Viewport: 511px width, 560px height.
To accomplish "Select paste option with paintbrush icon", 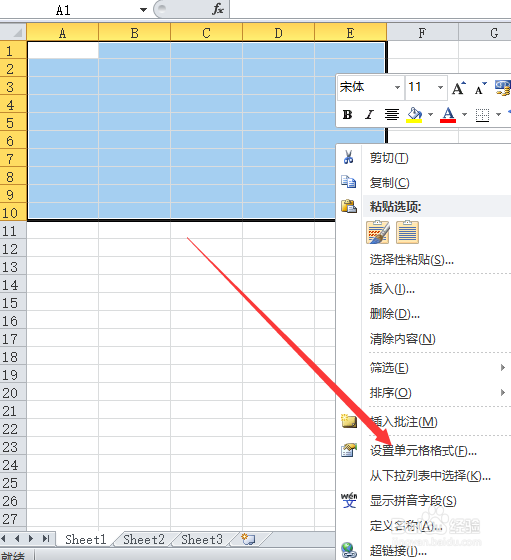I will point(377,232).
